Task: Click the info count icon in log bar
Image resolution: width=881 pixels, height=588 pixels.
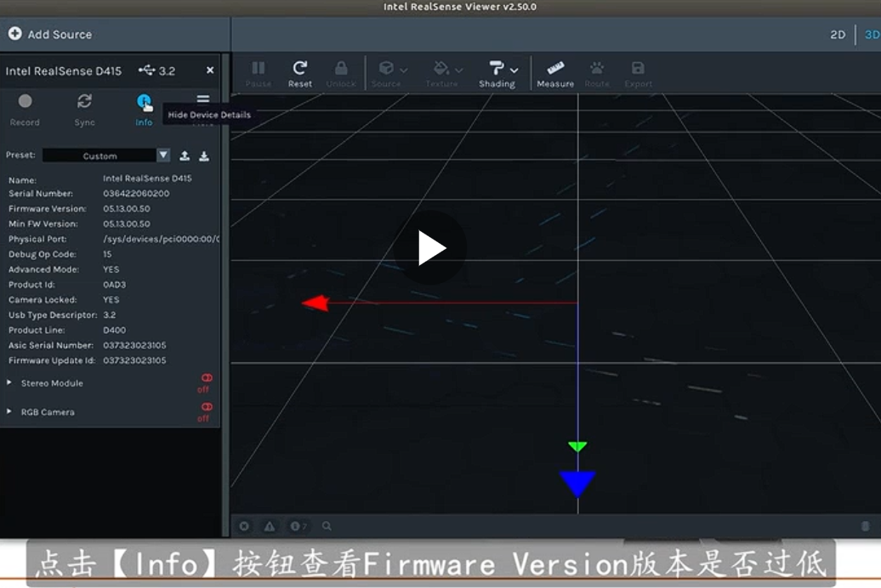Action: 298,526
